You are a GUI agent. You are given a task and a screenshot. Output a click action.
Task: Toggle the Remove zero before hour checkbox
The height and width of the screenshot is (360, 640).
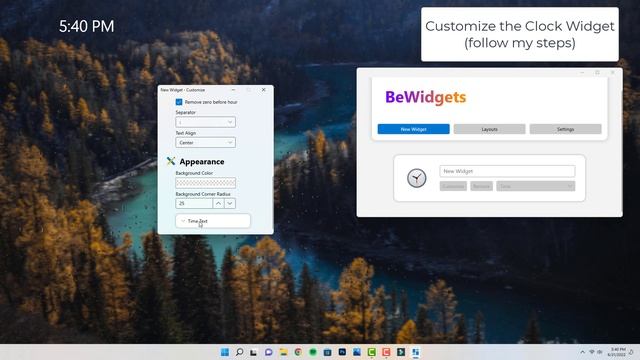179,102
